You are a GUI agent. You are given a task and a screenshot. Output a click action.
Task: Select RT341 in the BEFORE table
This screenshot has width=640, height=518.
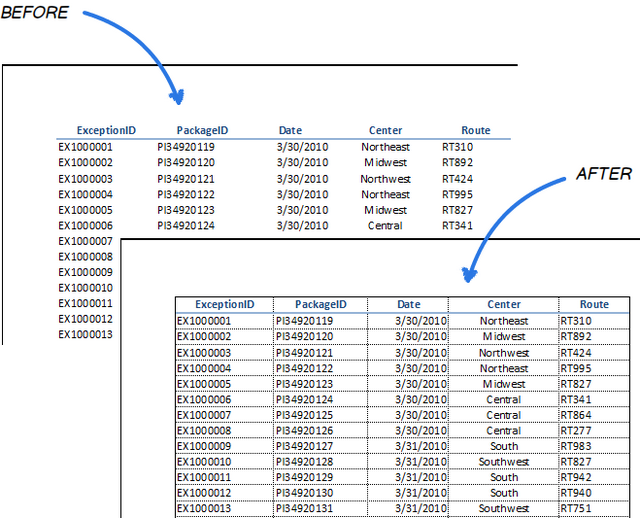[457, 226]
